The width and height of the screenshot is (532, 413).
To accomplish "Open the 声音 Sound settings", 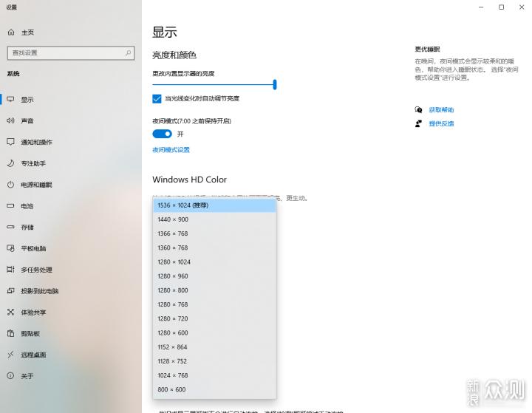I will tap(27, 121).
